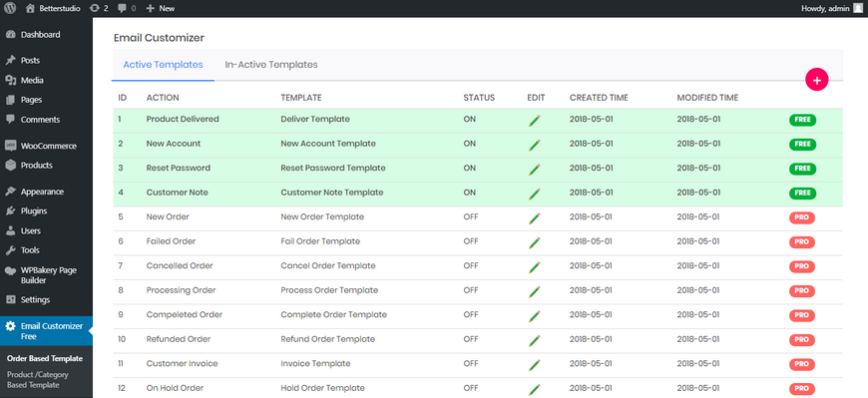
Task: Edit the Reset Password template pencil
Action: click(534, 170)
